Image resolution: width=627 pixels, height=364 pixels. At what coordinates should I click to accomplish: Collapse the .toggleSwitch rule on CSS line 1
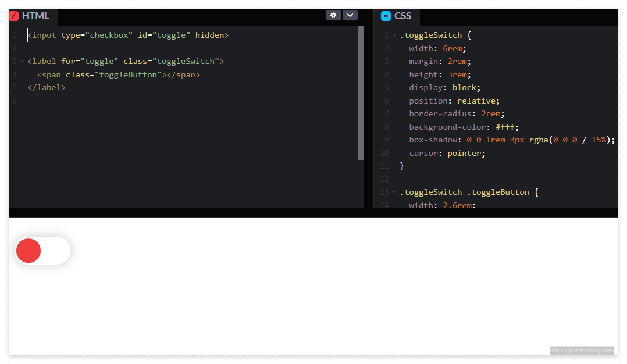[395, 35]
